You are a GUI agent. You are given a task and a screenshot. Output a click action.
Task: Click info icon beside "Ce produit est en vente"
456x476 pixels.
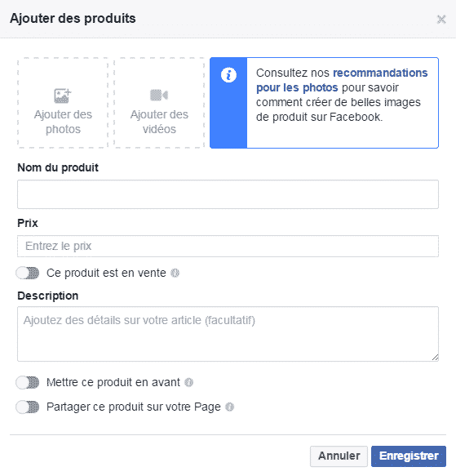tap(175, 274)
